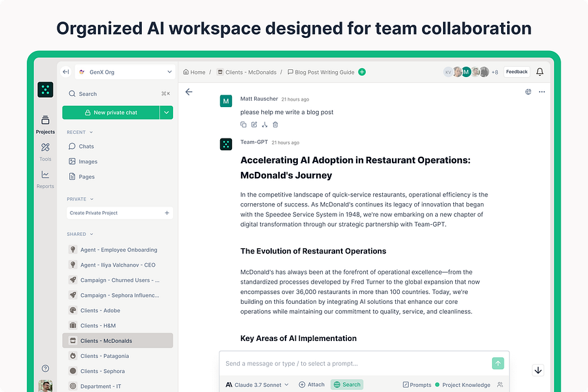
Task: Open Prompts in message toolbar
Action: (417, 385)
